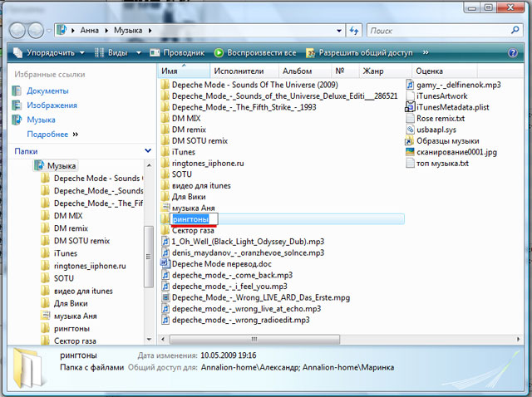Click Воспроизвести все toolbar button

255,53
